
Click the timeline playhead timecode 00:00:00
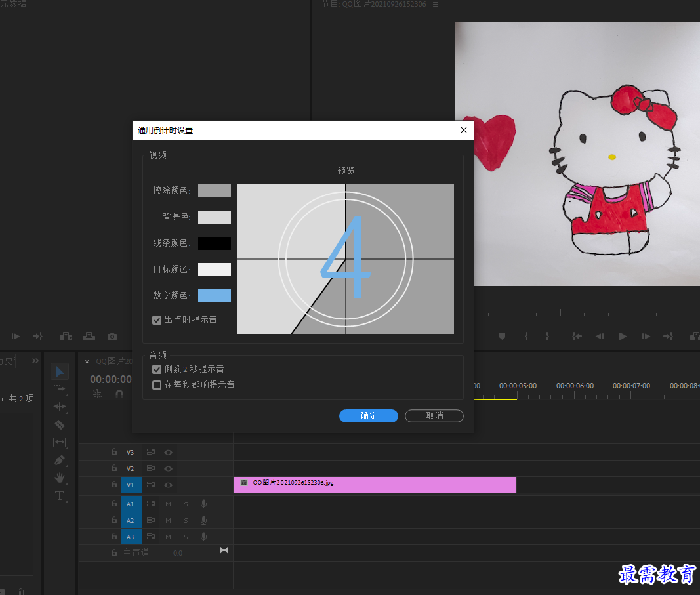click(x=111, y=379)
